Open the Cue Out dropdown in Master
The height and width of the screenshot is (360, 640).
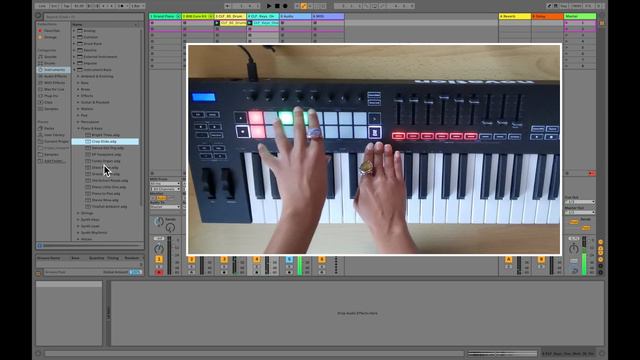tap(580, 202)
